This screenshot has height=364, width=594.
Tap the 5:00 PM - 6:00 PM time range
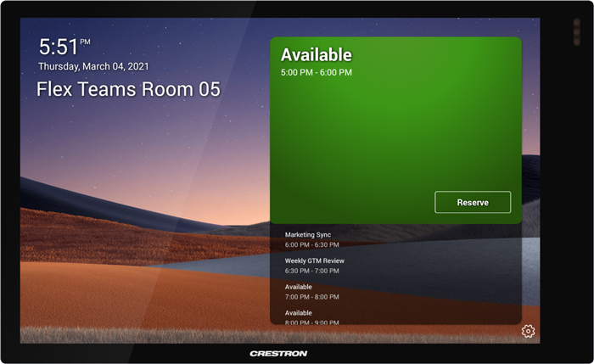316,73
